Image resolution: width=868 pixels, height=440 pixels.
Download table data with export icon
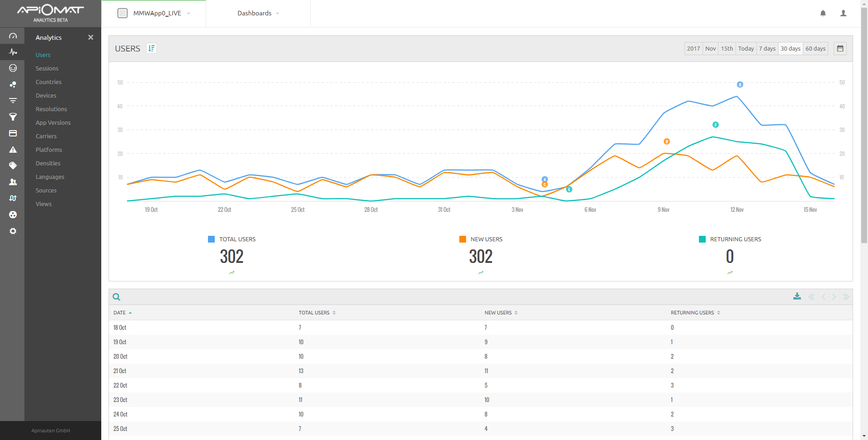click(x=797, y=296)
